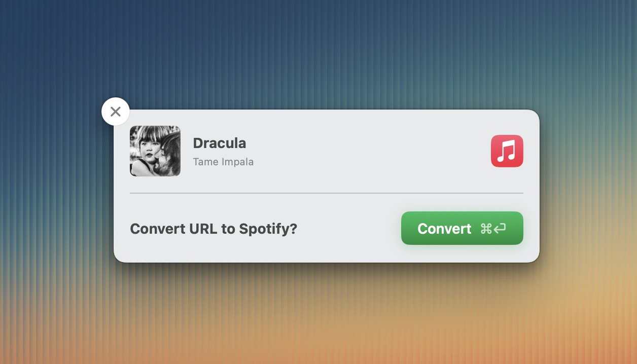This screenshot has width=637, height=364.
Task: Dismiss the popup with the X button
Action: (116, 112)
